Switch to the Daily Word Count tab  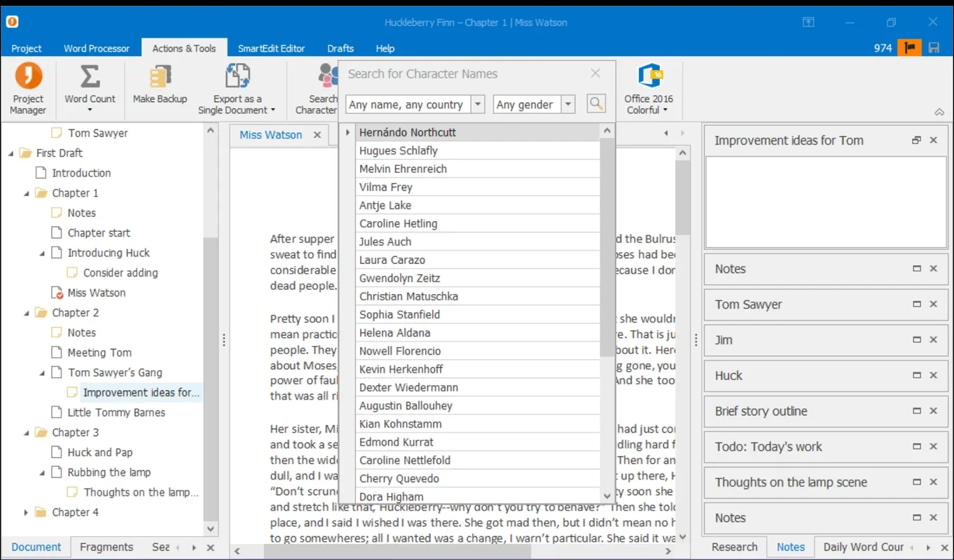pos(864,547)
